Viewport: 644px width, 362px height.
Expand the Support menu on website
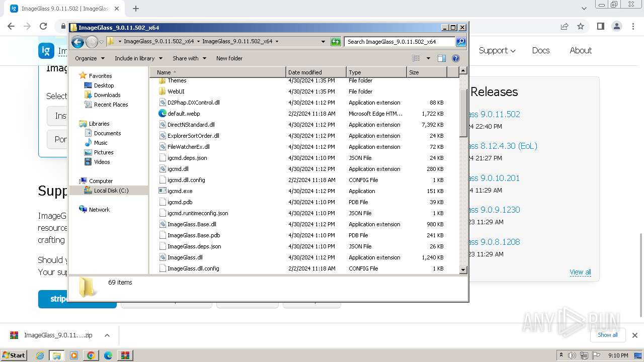pyautogui.click(x=497, y=50)
